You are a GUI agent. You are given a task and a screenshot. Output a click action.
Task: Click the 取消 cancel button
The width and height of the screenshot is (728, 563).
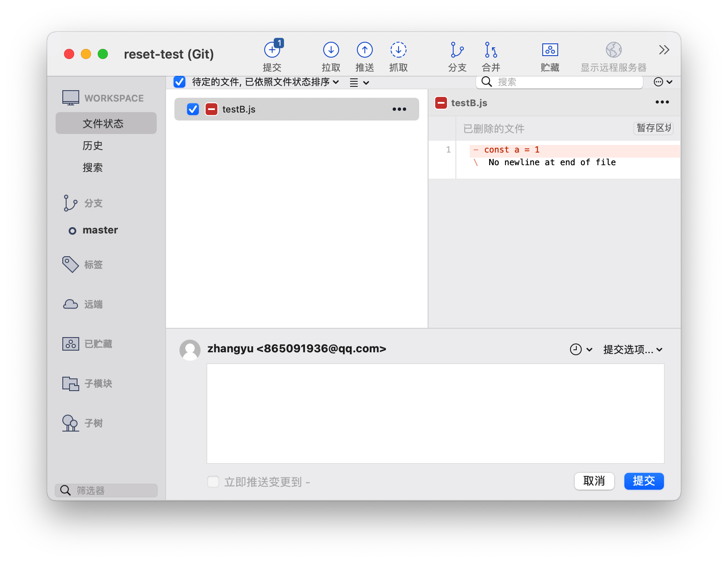pyautogui.click(x=594, y=481)
